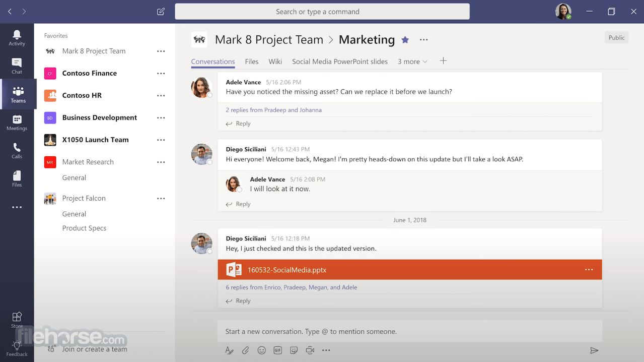This screenshot has height=362, width=644.
Task: Expand 2 replies from Pradeep and Johanna
Action: click(x=273, y=110)
